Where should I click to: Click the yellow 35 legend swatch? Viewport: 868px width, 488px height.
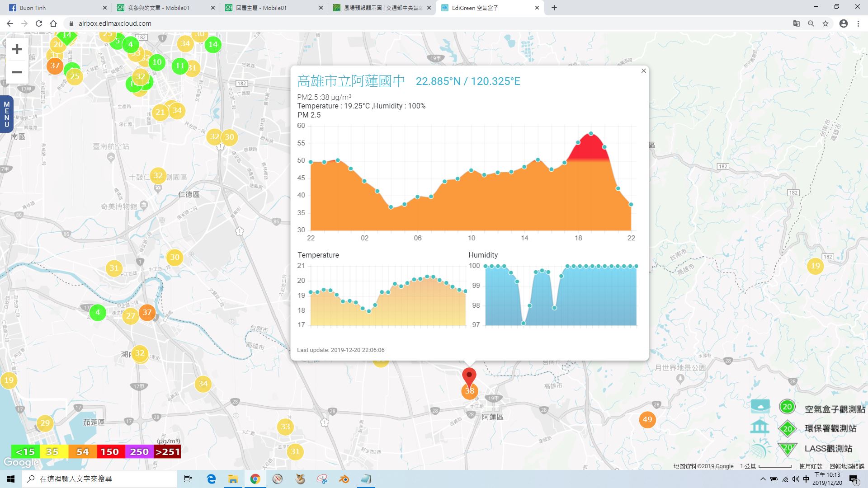click(x=53, y=452)
